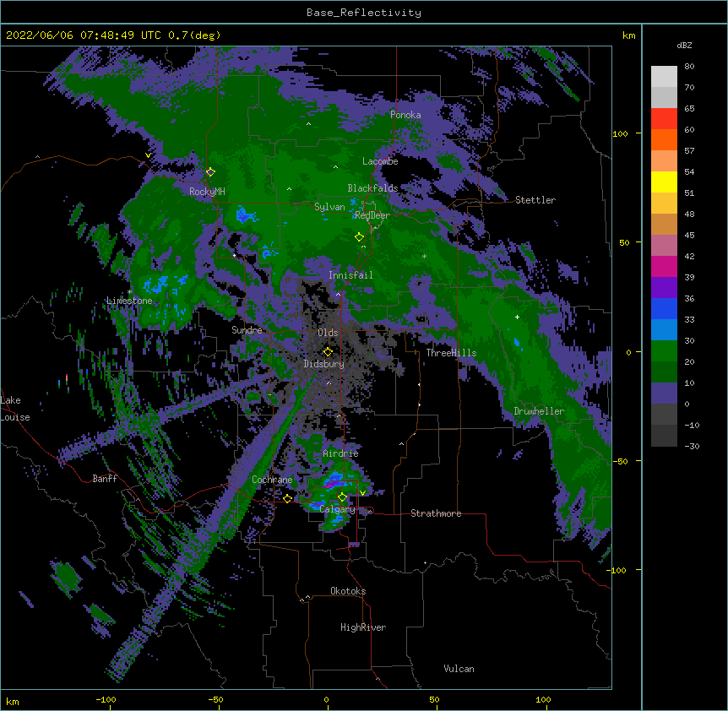
Task: Click the Base_Reflectivity title
Action: [x=363, y=13]
